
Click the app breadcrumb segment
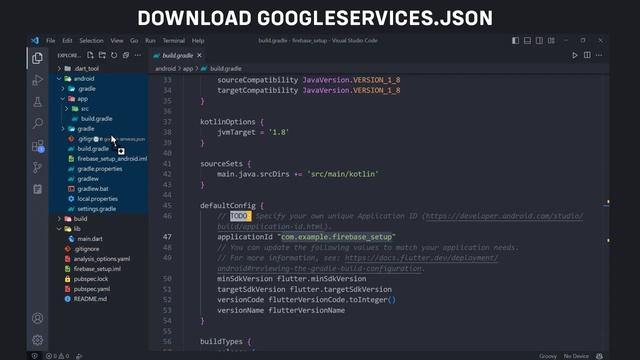[188, 69]
